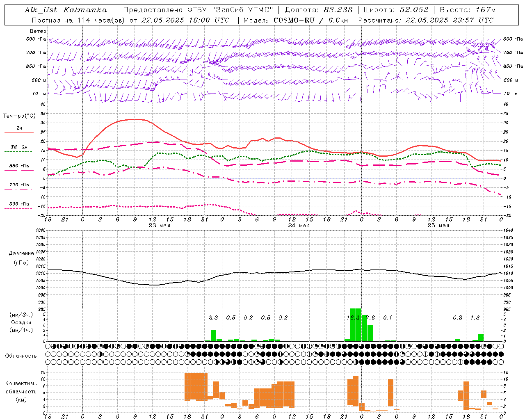This screenshot has width=525, height=420.
Task: Click the precipitation value '1.3'
Action: [x=475, y=317]
